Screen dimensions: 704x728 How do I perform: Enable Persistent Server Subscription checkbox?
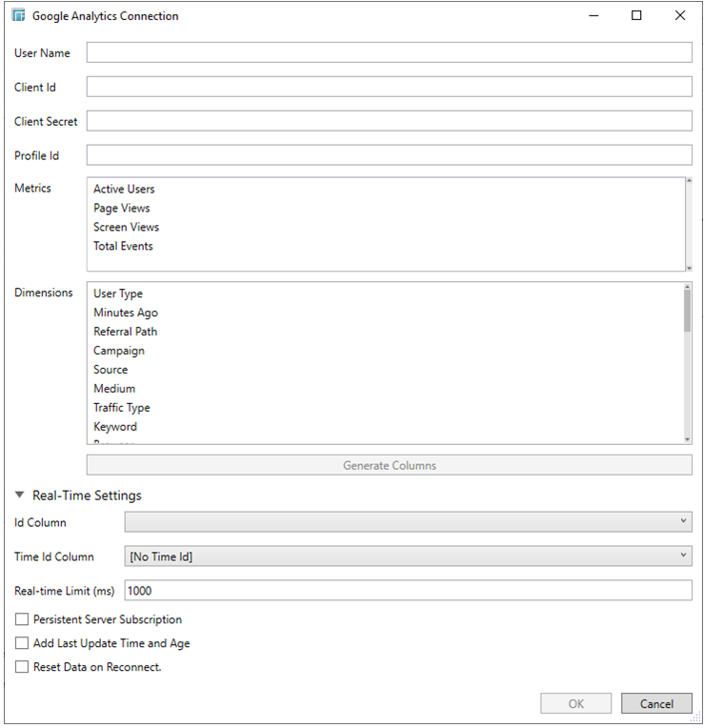(x=22, y=619)
